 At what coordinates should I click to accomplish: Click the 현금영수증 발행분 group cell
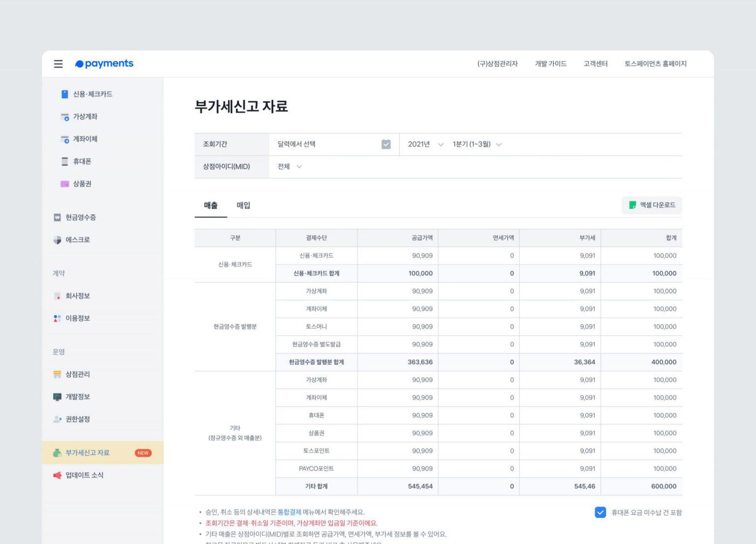[235, 326]
